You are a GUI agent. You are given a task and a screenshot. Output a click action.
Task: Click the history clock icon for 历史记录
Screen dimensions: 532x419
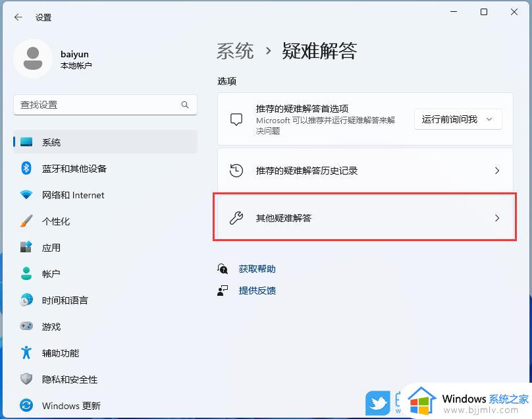(x=236, y=171)
